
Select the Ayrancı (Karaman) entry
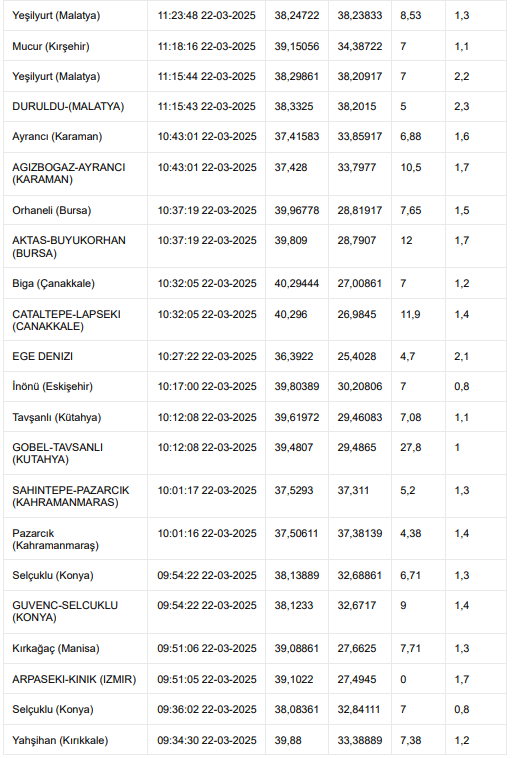(x=57, y=136)
